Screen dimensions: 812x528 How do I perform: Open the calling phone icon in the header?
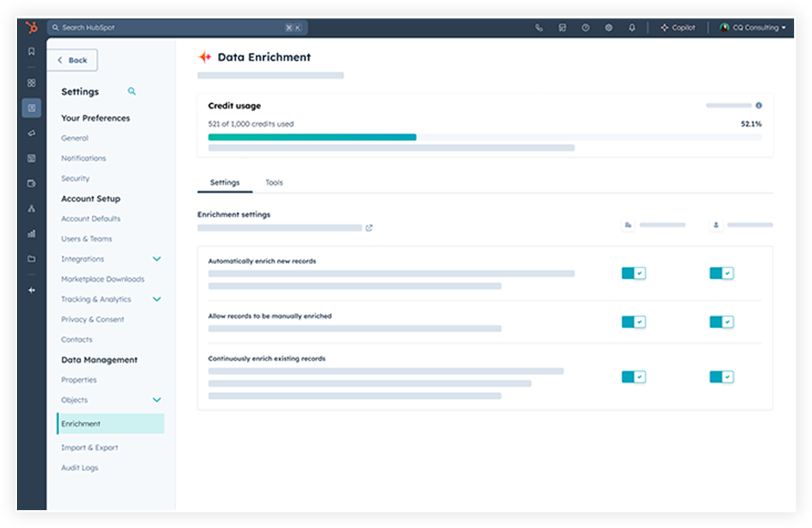[539, 27]
